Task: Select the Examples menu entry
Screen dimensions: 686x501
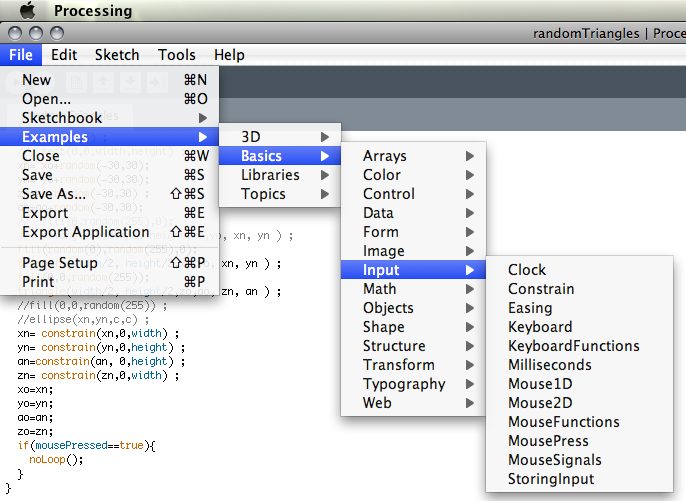Action: [x=109, y=137]
